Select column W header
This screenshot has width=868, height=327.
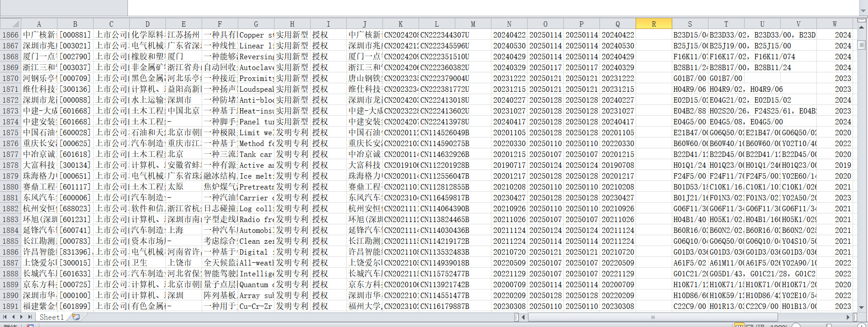[x=835, y=24]
